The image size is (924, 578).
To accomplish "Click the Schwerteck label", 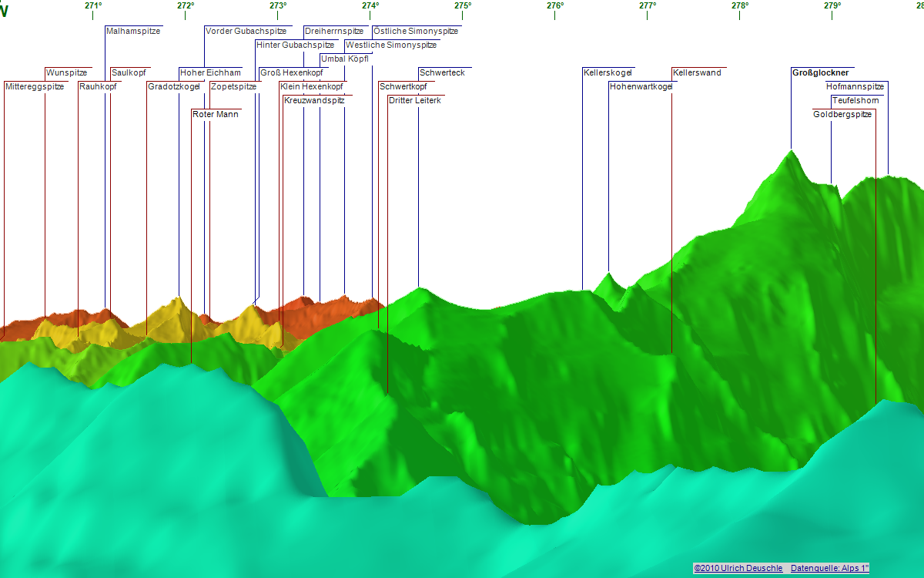I will tap(442, 72).
